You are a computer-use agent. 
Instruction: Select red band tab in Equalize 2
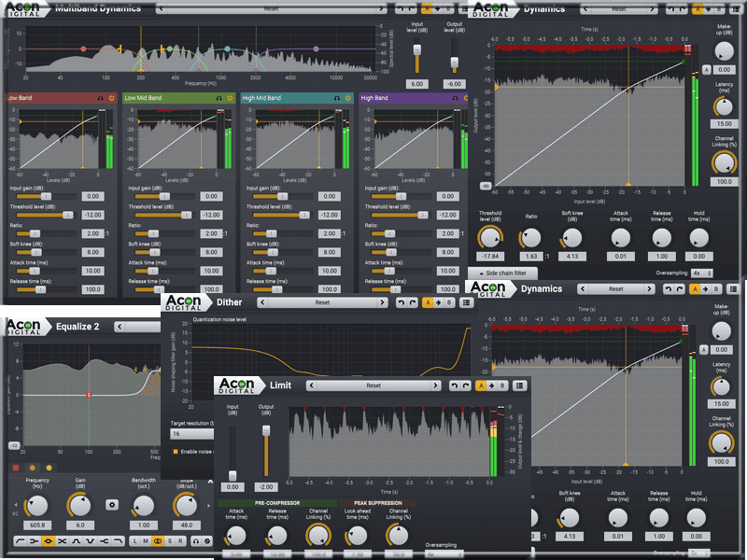coord(16,469)
